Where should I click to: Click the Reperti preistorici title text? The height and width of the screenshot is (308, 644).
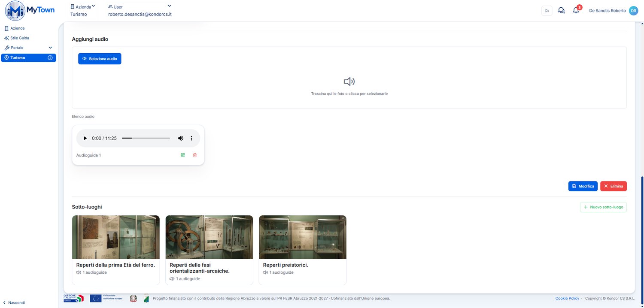tap(286, 265)
